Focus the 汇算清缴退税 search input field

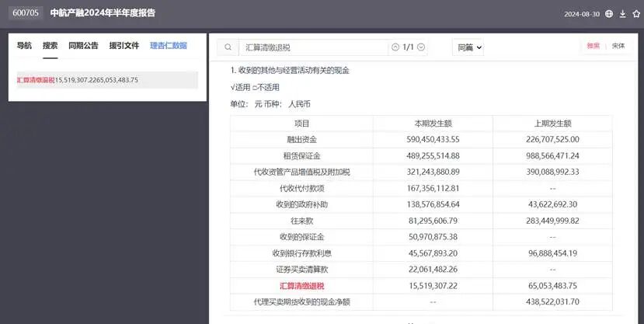click(314, 47)
